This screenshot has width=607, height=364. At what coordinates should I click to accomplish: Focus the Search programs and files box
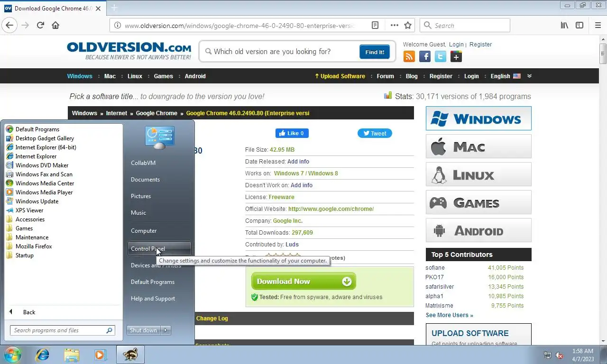click(62, 330)
